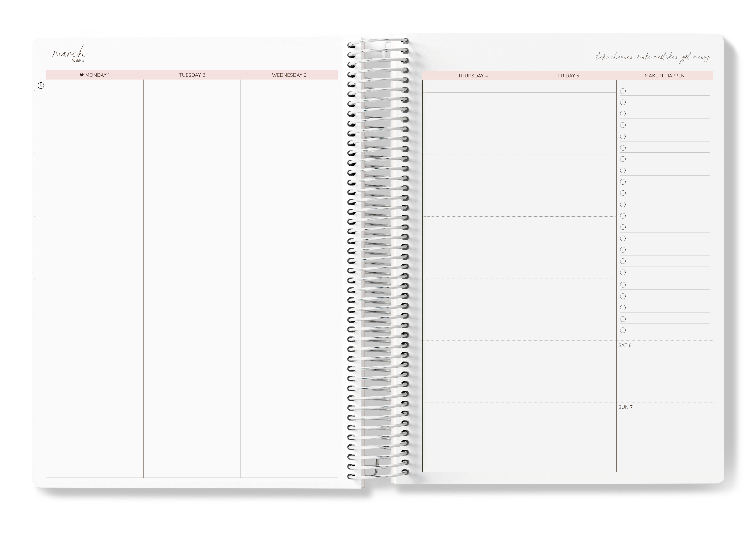Screen dimensions: 756x535
Task: Click the bottom footer box in Monday column
Action: click(95, 471)
